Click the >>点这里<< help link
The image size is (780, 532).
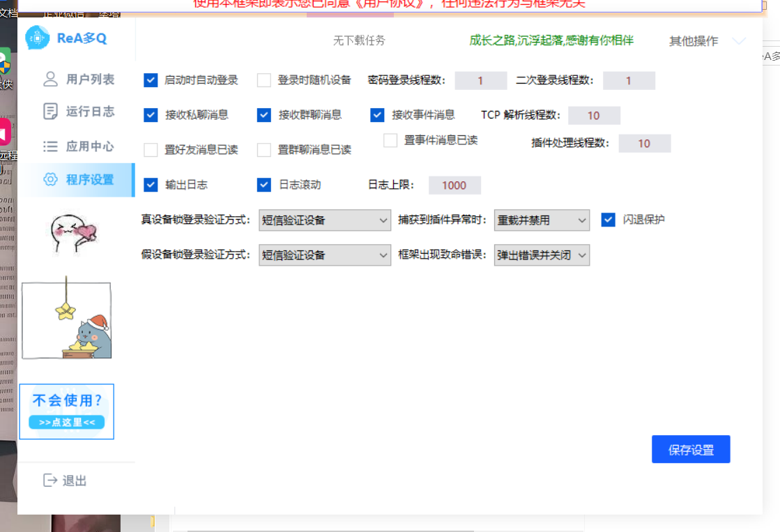click(x=66, y=421)
